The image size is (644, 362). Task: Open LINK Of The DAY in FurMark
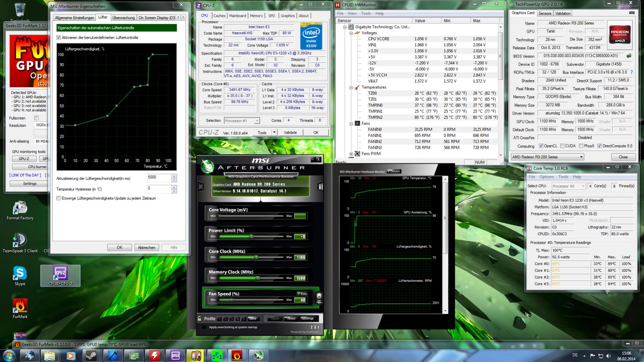(25, 175)
